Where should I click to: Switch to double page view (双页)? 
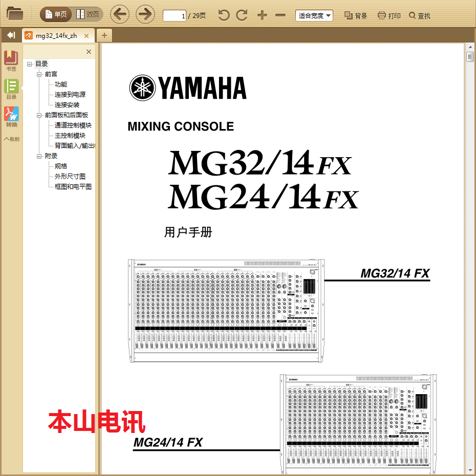click(88, 14)
